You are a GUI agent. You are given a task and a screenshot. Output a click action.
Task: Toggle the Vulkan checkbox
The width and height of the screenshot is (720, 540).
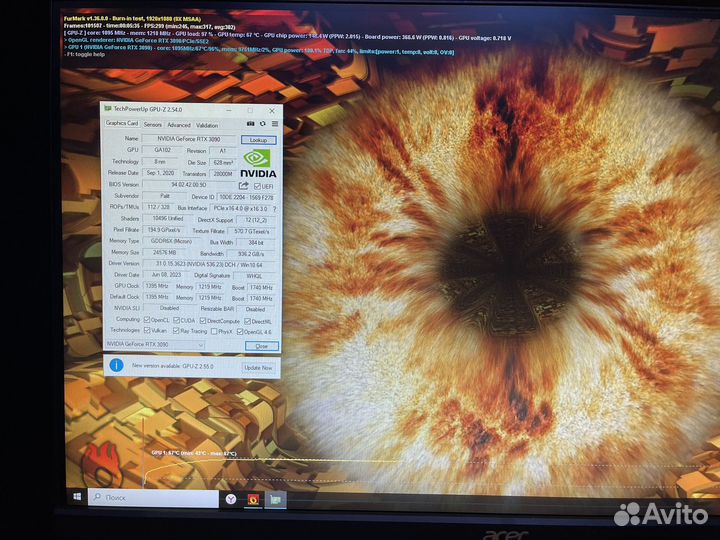click(147, 330)
